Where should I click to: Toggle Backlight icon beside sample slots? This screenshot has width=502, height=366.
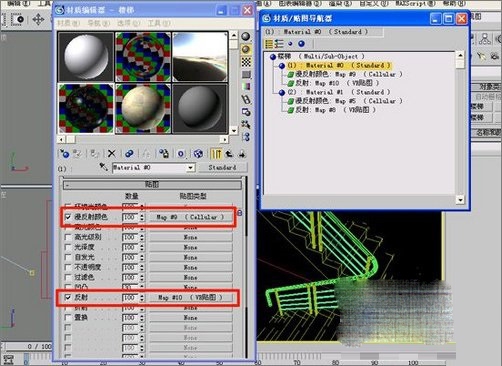pos(246,49)
